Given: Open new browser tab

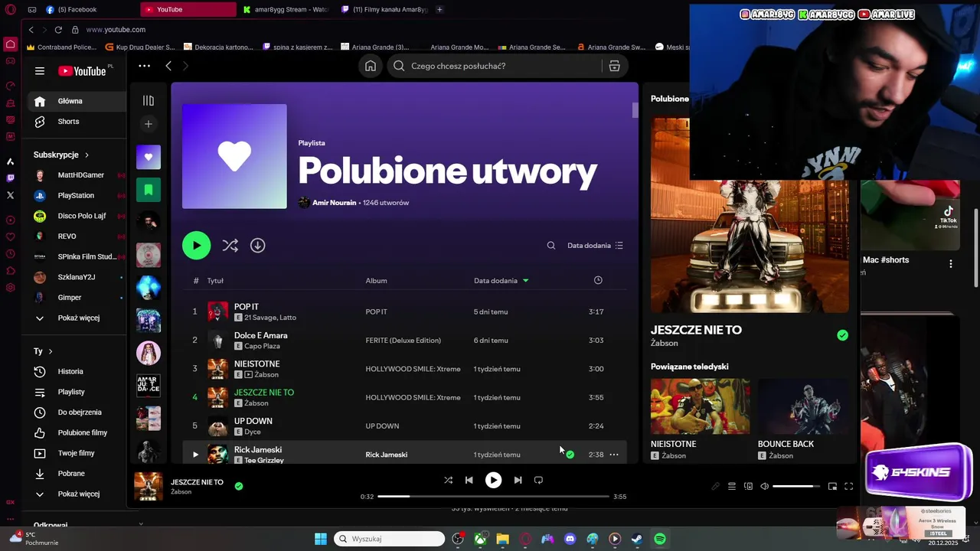Looking at the screenshot, I should pyautogui.click(x=439, y=9).
